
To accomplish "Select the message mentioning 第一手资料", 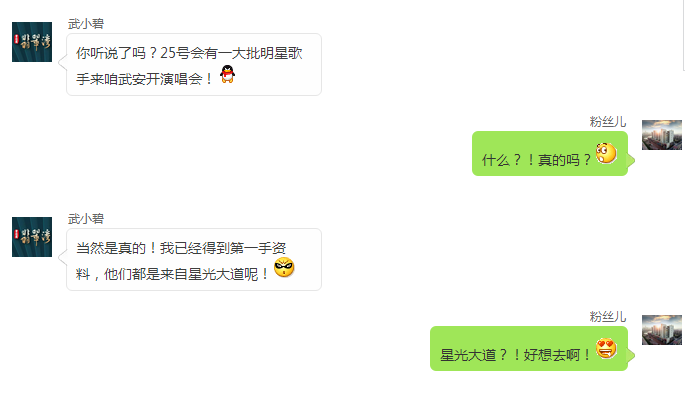I will coord(194,260).
